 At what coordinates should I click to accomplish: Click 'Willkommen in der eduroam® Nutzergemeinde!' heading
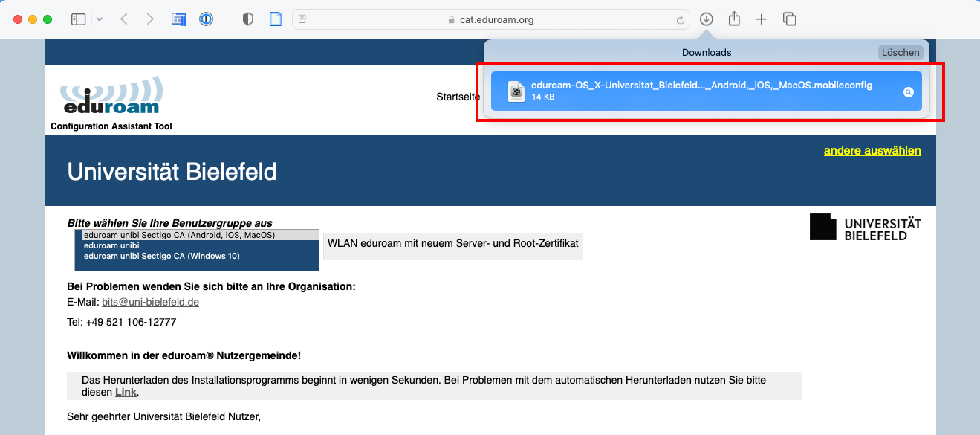184,356
